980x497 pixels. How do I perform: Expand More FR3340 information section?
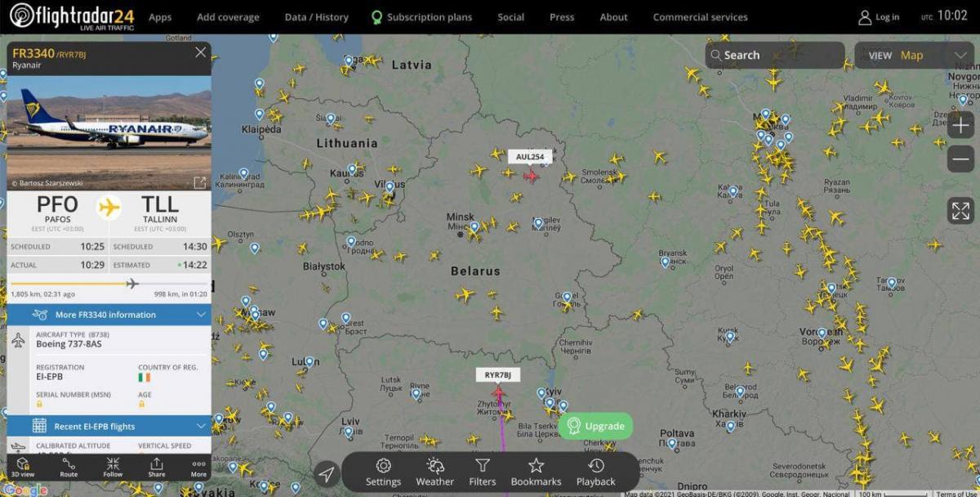[x=109, y=315]
